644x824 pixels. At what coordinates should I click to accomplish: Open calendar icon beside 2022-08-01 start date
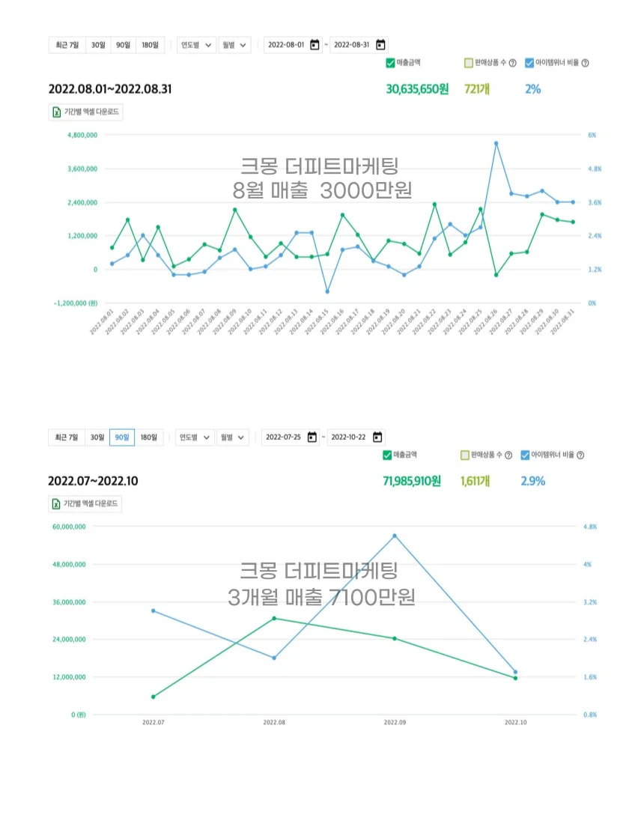pos(315,45)
